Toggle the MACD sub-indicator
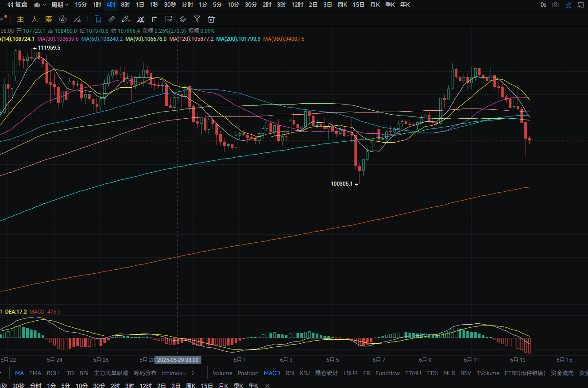 (x=272, y=373)
